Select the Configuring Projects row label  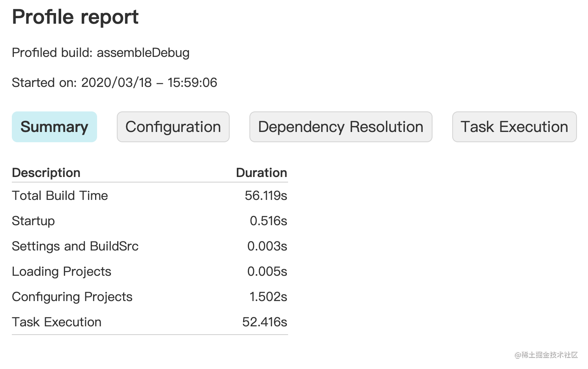[72, 297]
